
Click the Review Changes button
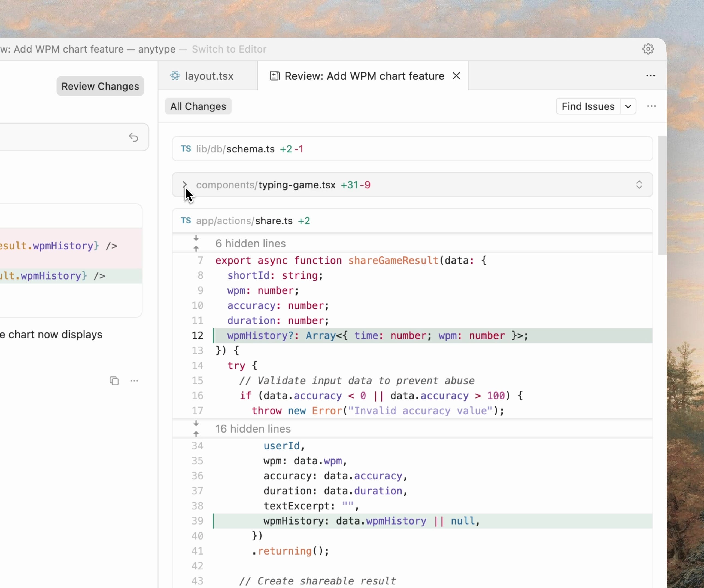click(100, 87)
